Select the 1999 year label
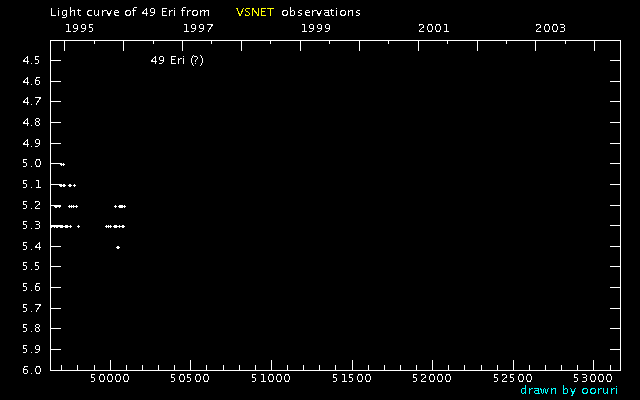 [x=316, y=28]
